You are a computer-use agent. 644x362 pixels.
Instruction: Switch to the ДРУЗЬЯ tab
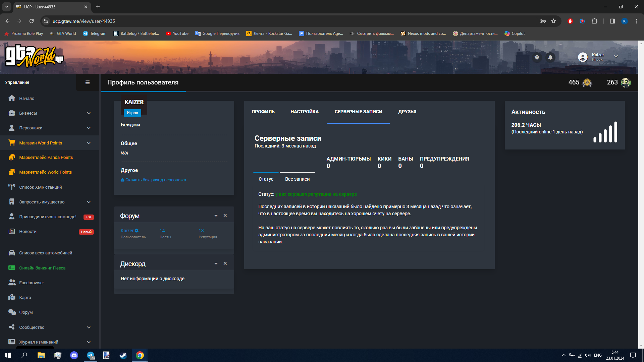point(407,112)
